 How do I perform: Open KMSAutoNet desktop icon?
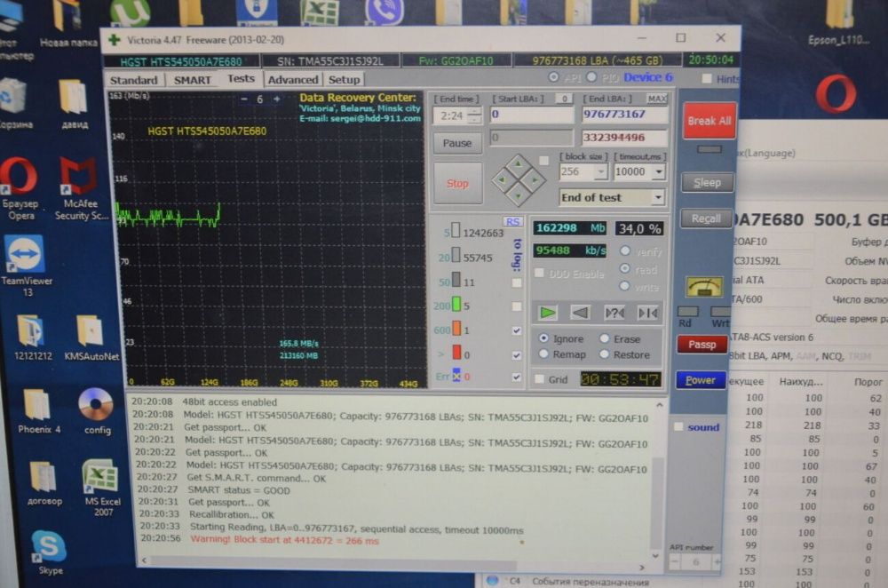tap(91, 338)
